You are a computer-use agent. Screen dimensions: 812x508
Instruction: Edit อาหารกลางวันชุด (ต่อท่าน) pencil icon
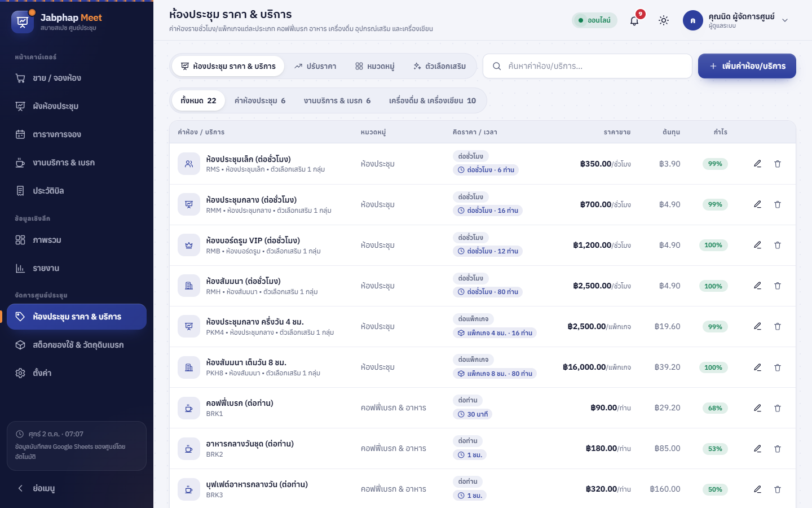click(x=757, y=449)
